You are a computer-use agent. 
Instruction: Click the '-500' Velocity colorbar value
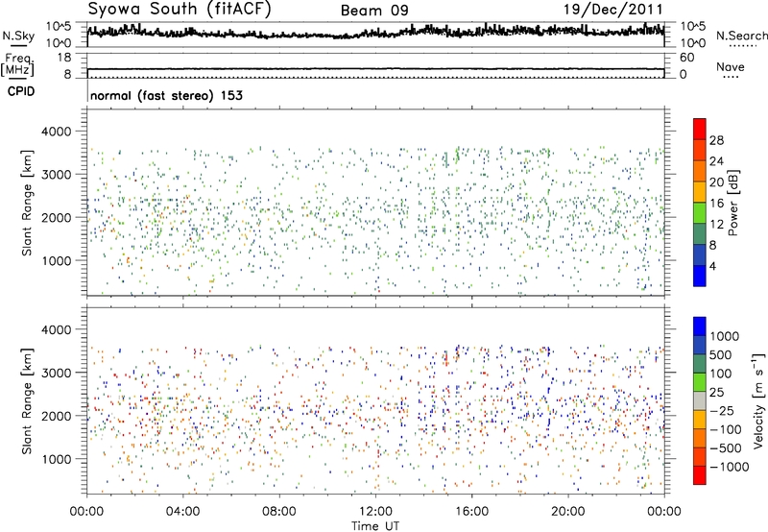[x=726, y=447]
